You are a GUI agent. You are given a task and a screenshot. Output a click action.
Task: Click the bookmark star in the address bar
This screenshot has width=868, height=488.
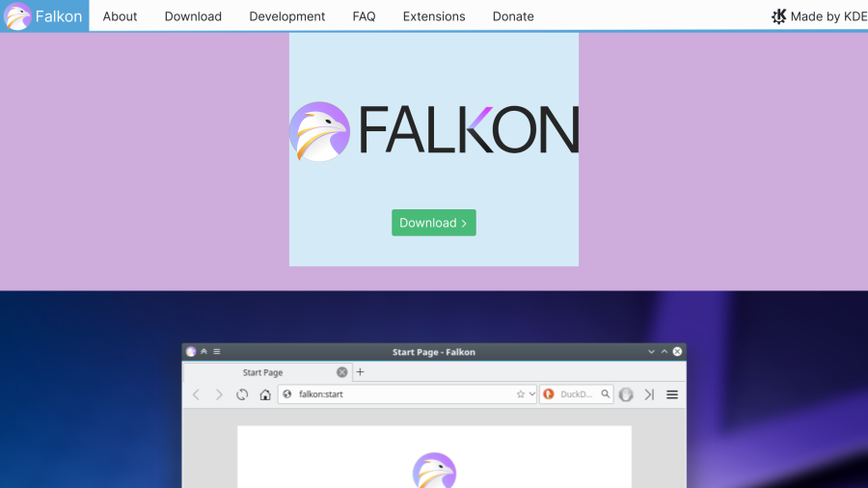(x=521, y=394)
